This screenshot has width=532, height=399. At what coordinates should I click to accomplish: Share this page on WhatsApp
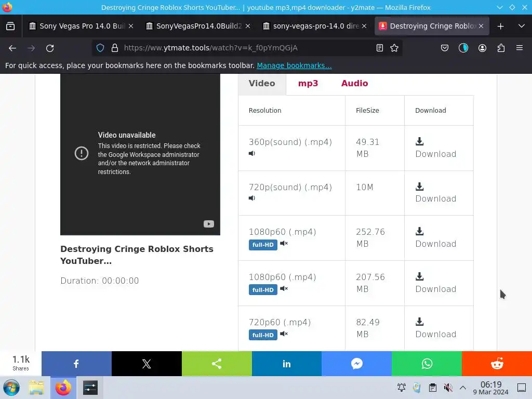tap(427, 364)
